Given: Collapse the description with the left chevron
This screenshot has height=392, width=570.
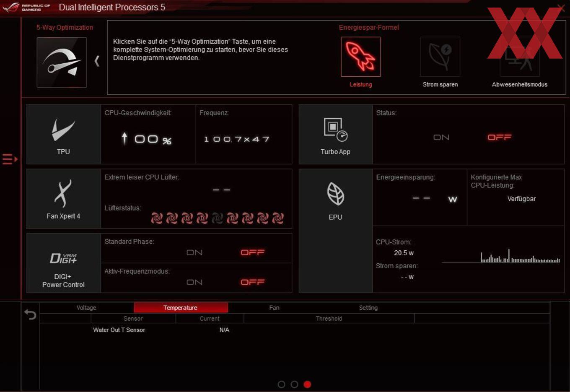Looking at the screenshot, I should (97, 61).
